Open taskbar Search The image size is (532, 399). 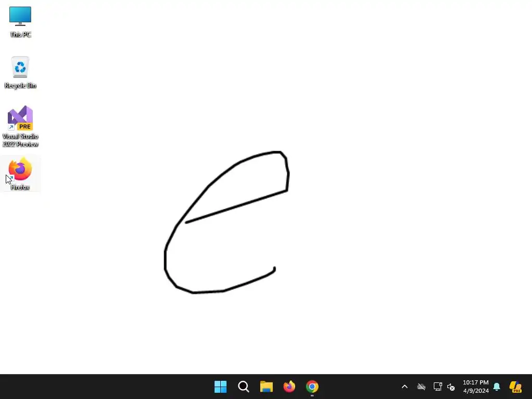coord(244,387)
